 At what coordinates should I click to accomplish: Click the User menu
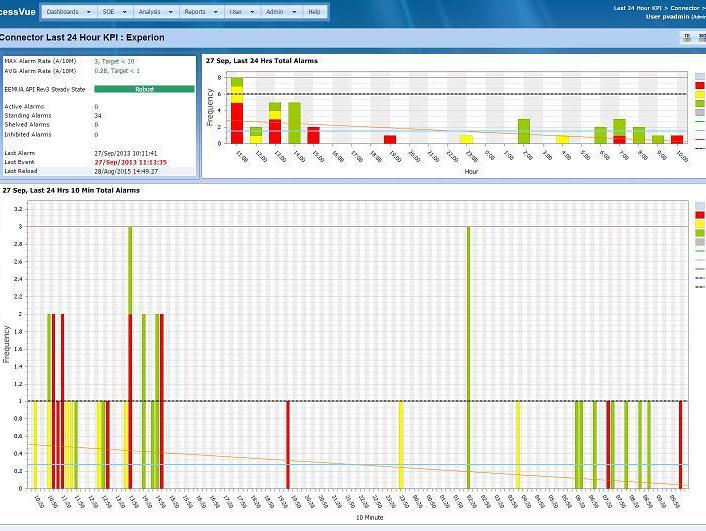(240, 11)
